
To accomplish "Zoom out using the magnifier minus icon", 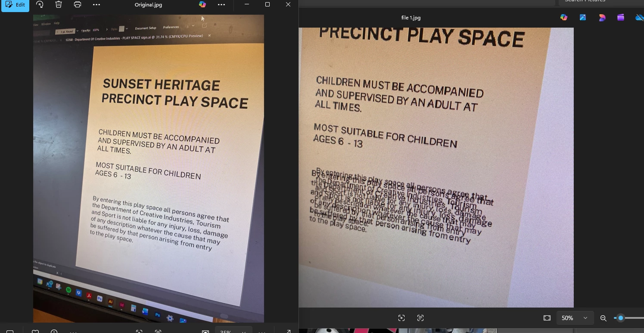I will coord(604,318).
